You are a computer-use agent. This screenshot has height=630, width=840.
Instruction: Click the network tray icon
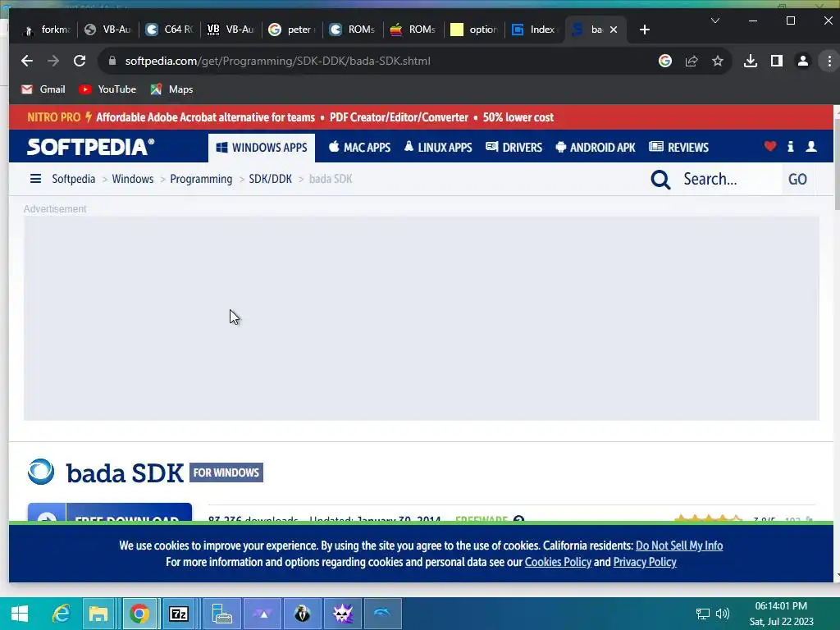[702, 614]
